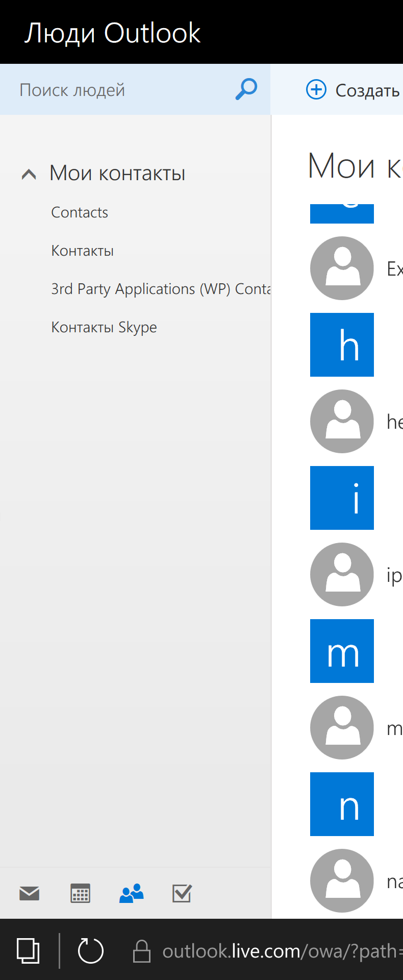
Task: Open the Контакты Skype folder
Action: point(104,327)
